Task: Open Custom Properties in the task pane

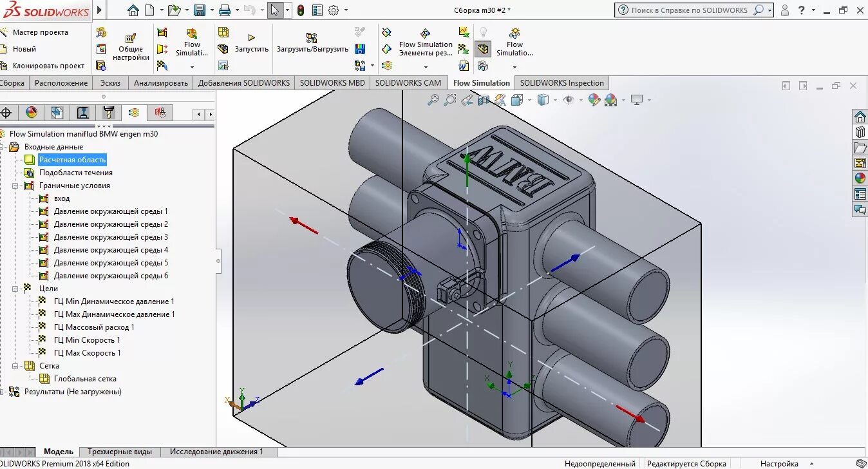Action: 860,194
